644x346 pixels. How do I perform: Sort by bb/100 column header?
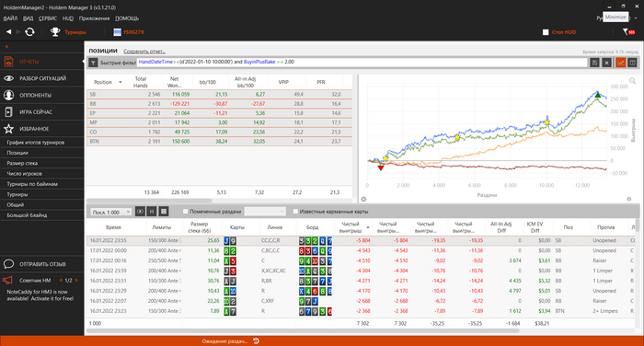point(207,82)
